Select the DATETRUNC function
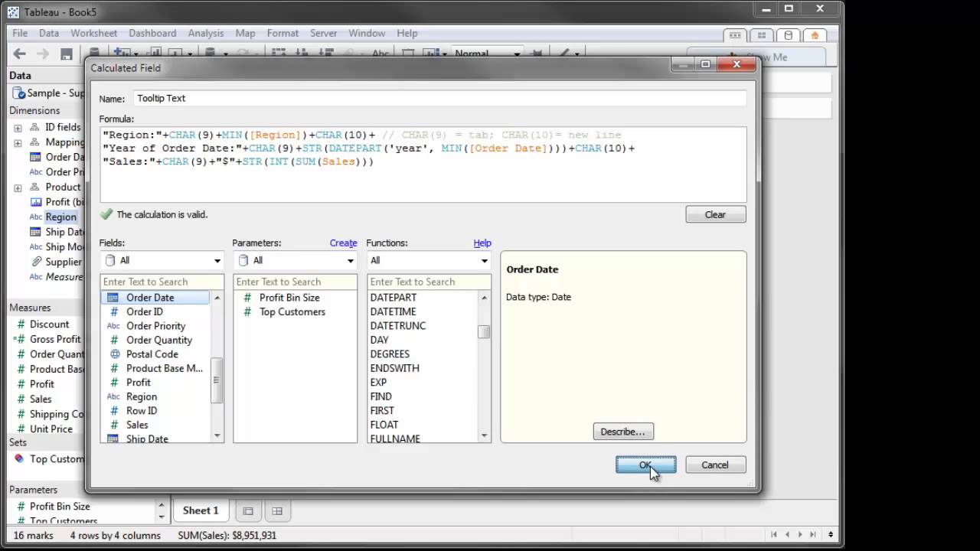Screen dimensions: 980x551 tap(398, 326)
